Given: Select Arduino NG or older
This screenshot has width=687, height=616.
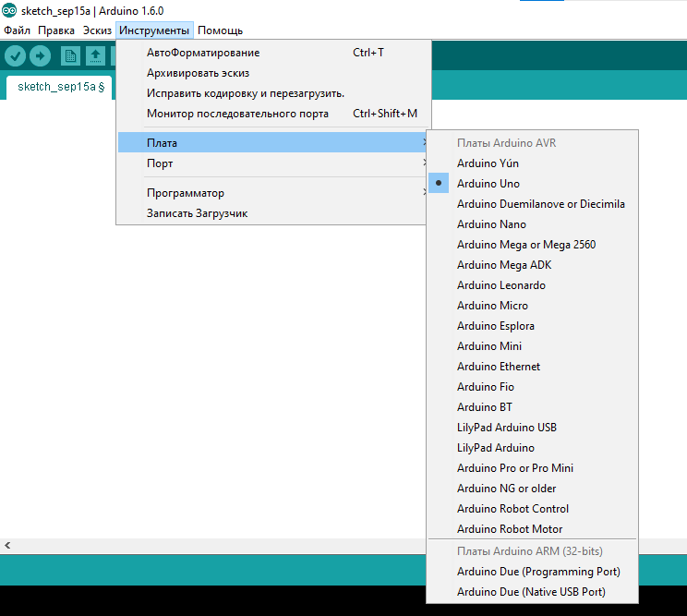Looking at the screenshot, I should pyautogui.click(x=533, y=489).
